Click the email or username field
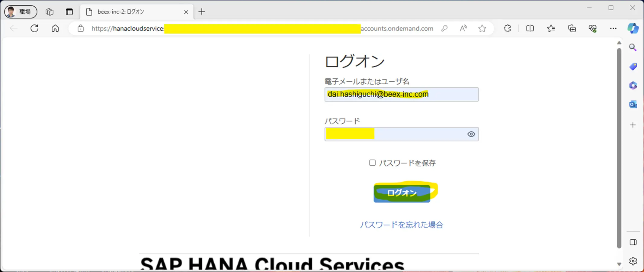The image size is (644, 272). (x=402, y=94)
